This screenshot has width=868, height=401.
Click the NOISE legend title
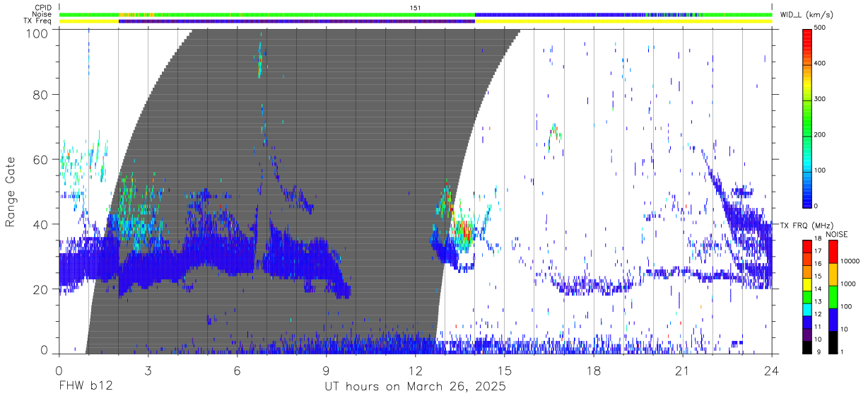[836, 234]
